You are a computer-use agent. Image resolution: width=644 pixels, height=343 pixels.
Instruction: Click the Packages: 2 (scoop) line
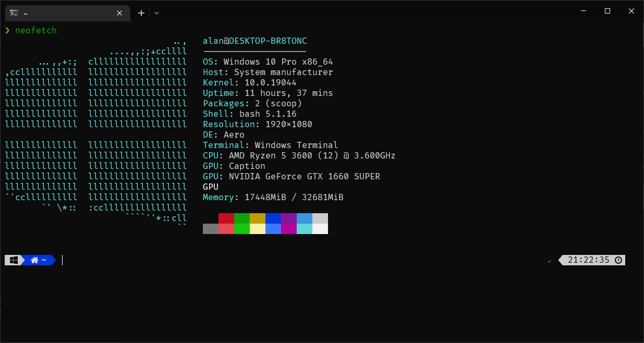252,104
